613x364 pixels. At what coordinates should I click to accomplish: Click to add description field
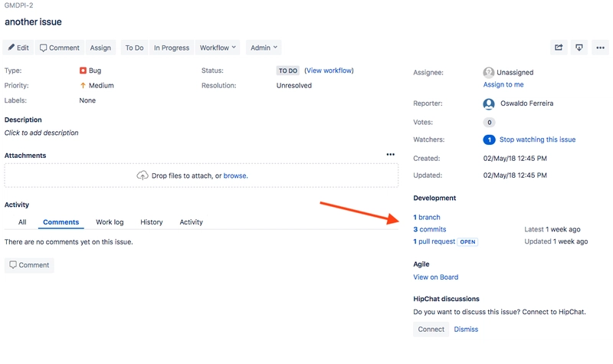tap(41, 133)
